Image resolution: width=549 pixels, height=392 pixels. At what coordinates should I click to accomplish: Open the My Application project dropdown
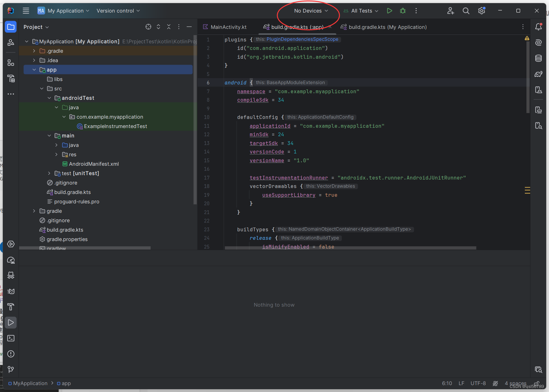coord(63,11)
